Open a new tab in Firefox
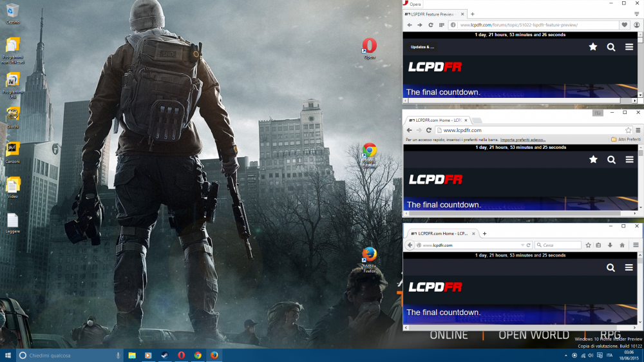Image resolution: width=644 pixels, height=362 pixels. click(485, 234)
